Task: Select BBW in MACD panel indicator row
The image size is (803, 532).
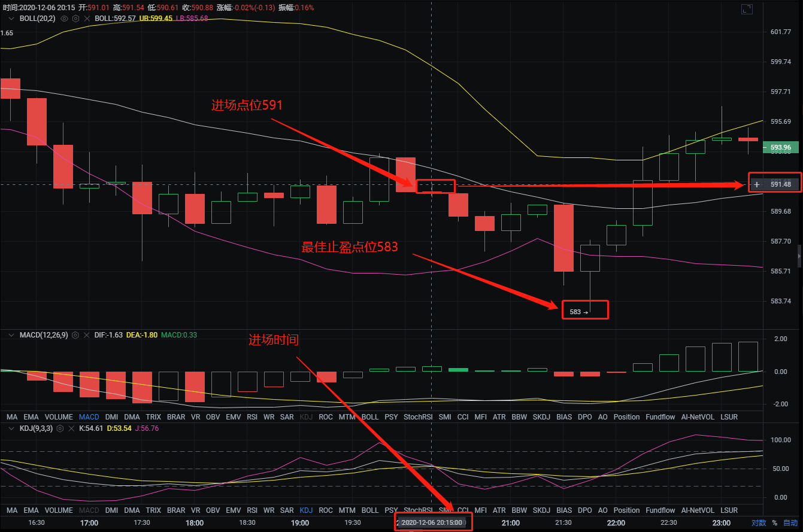Action: tap(519, 417)
